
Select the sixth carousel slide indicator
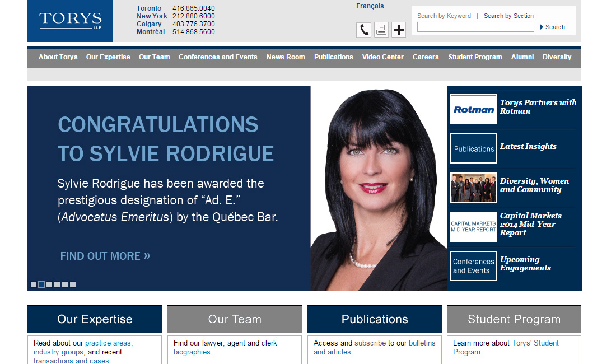[x=73, y=284]
